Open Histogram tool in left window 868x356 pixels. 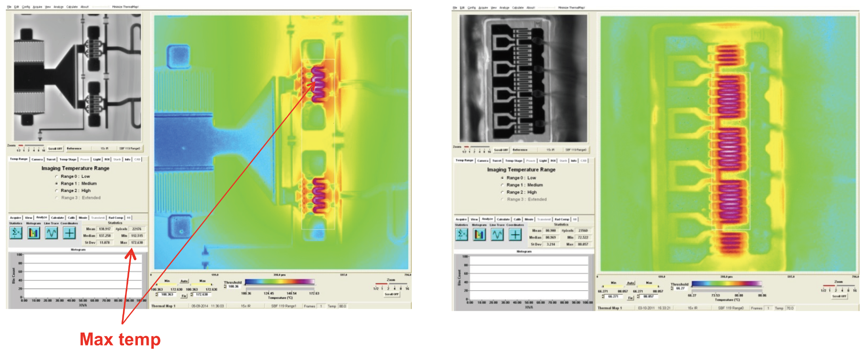pyautogui.click(x=34, y=233)
